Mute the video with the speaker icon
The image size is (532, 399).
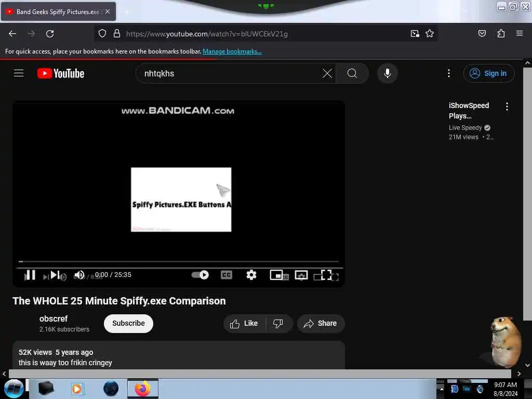click(x=79, y=275)
